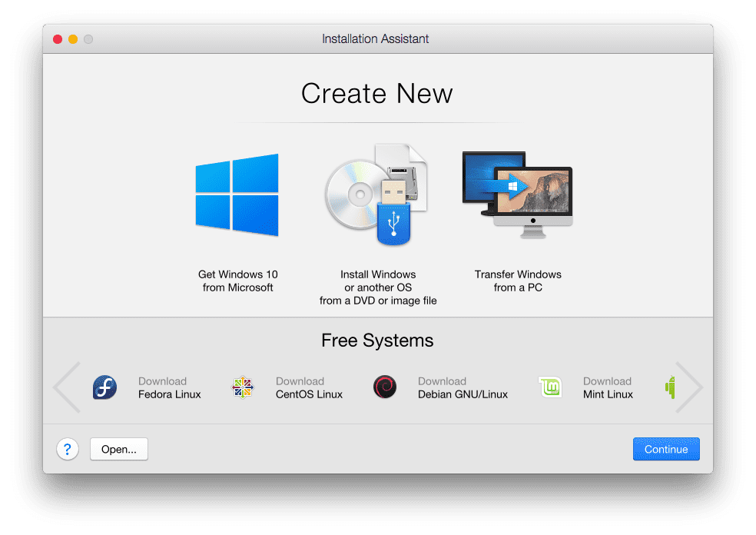
Task: Click the Download Fedora Linux link
Action: [x=169, y=387]
